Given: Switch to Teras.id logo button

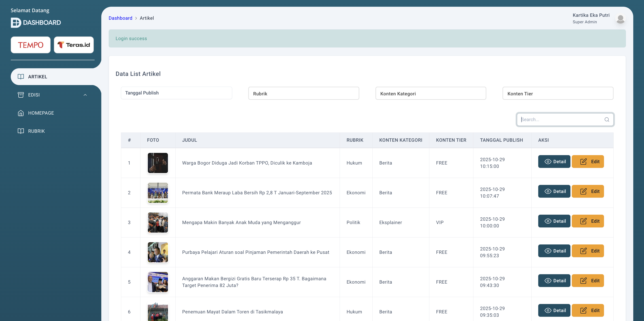Looking at the screenshot, I should coord(74,45).
